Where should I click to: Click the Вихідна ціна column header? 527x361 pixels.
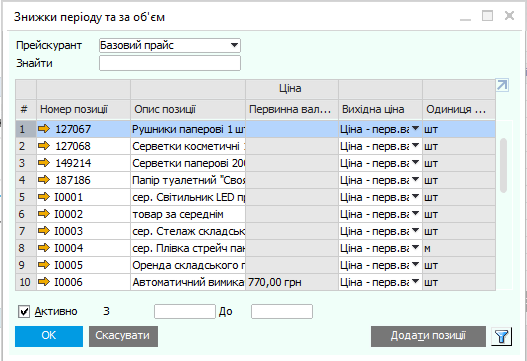click(x=380, y=110)
